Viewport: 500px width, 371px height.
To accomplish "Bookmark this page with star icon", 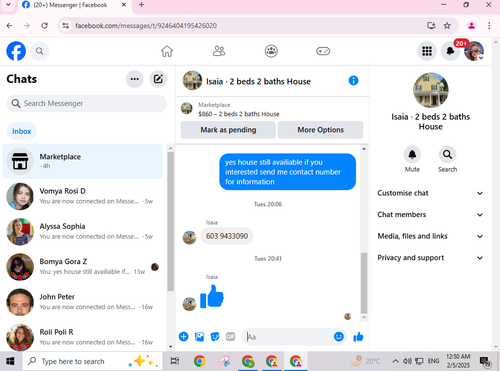I will pos(447,26).
